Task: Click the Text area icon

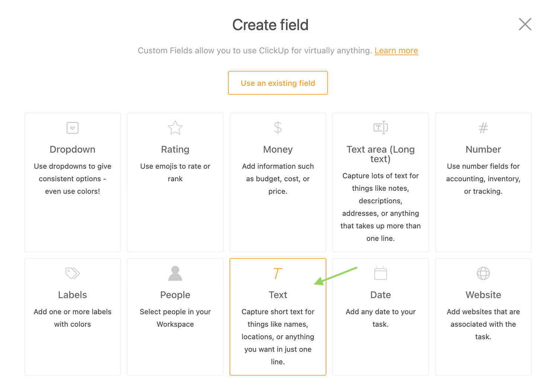Action: (381, 127)
